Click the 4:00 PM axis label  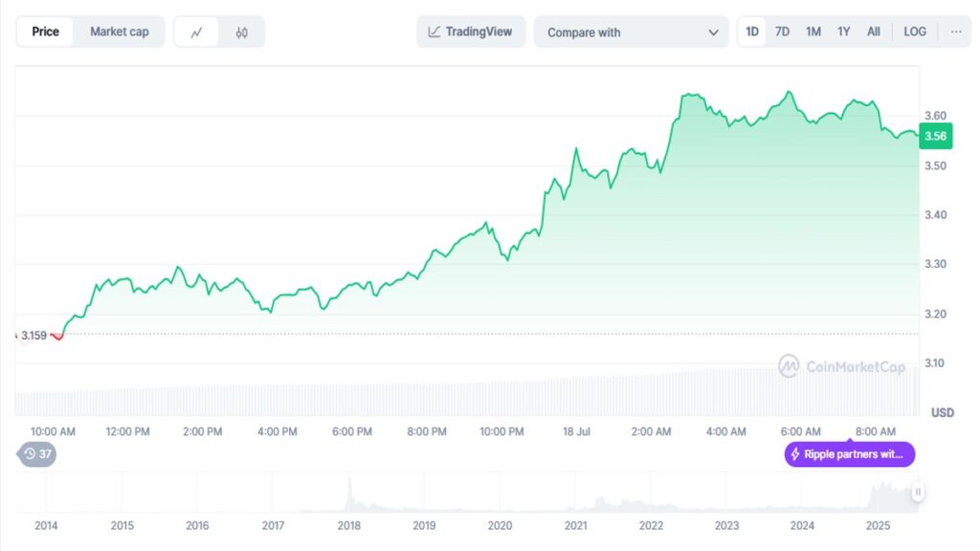[277, 431]
